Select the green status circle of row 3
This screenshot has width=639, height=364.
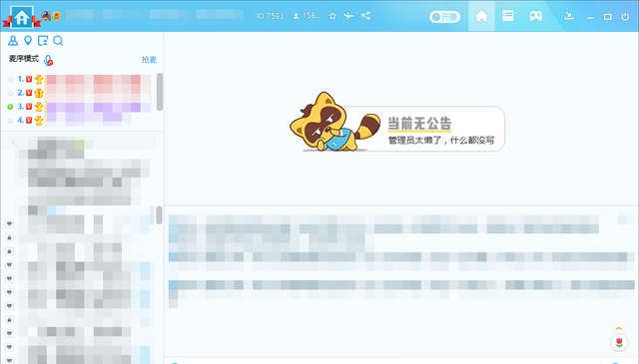coord(10,107)
